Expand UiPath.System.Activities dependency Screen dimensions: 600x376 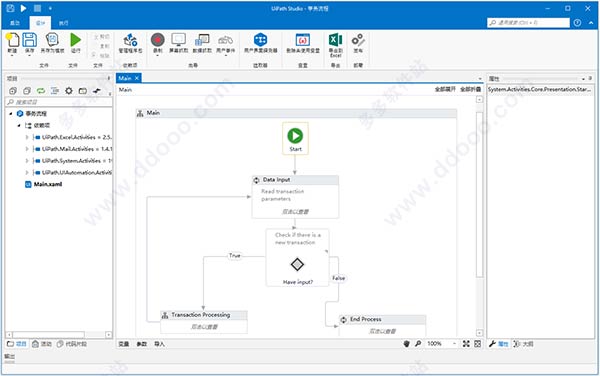tap(27, 161)
